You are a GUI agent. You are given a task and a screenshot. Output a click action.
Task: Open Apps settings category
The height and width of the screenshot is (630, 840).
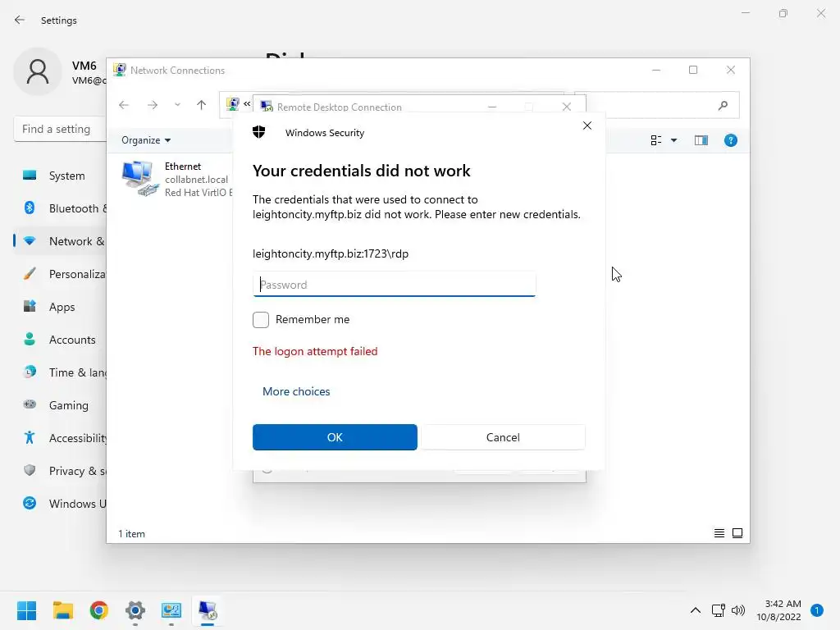(61, 307)
